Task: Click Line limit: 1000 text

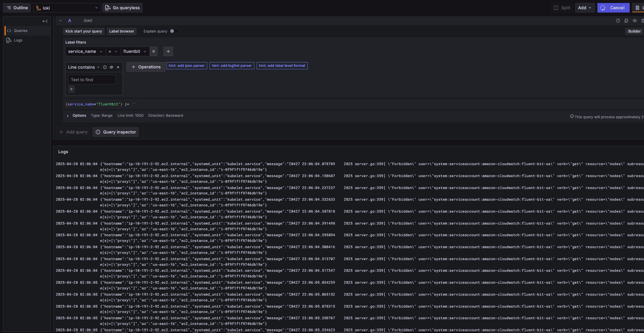Action: [130, 116]
